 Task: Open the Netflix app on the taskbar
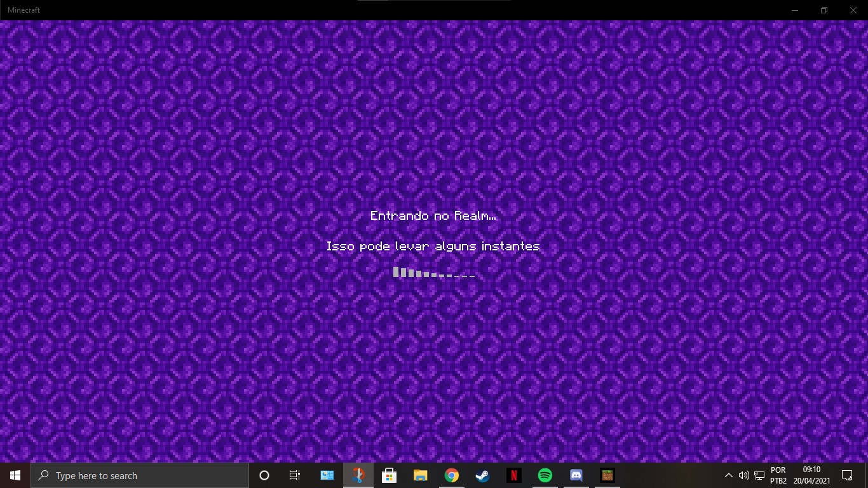point(514,475)
